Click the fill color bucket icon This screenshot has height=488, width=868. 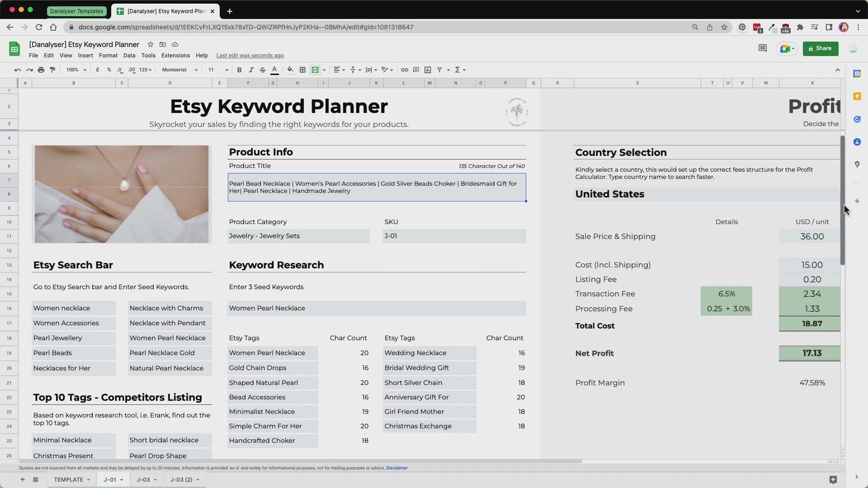tap(290, 70)
